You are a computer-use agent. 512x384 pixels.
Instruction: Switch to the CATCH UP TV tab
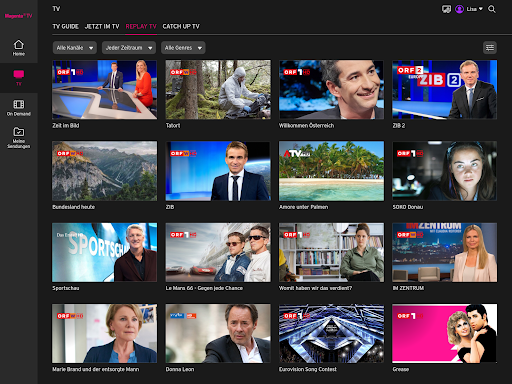point(181,26)
